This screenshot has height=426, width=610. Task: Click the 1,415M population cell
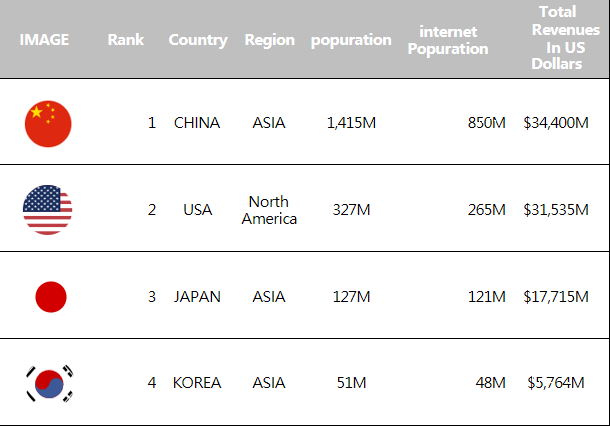pyautogui.click(x=351, y=123)
